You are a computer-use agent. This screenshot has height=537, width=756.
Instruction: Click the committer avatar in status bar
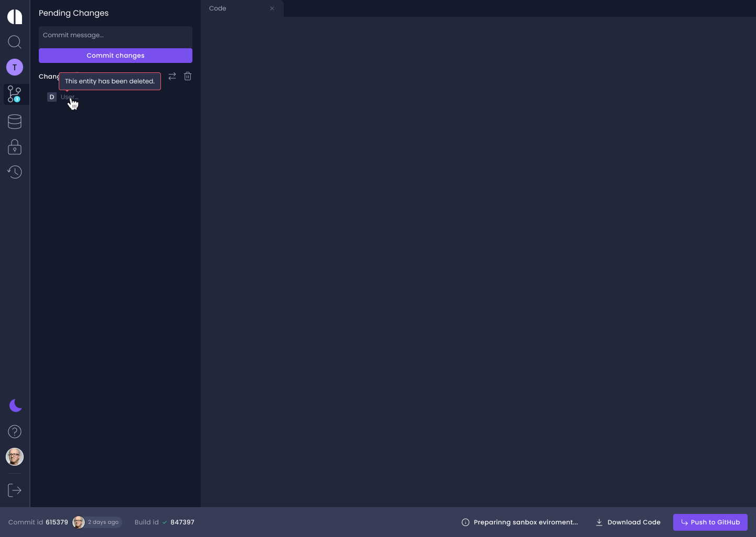click(x=79, y=522)
